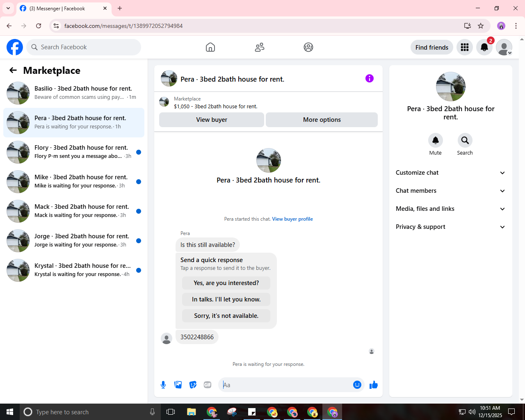Go back using the Marketplace arrow
The width and height of the screenshot is (525, 420).
13,70
